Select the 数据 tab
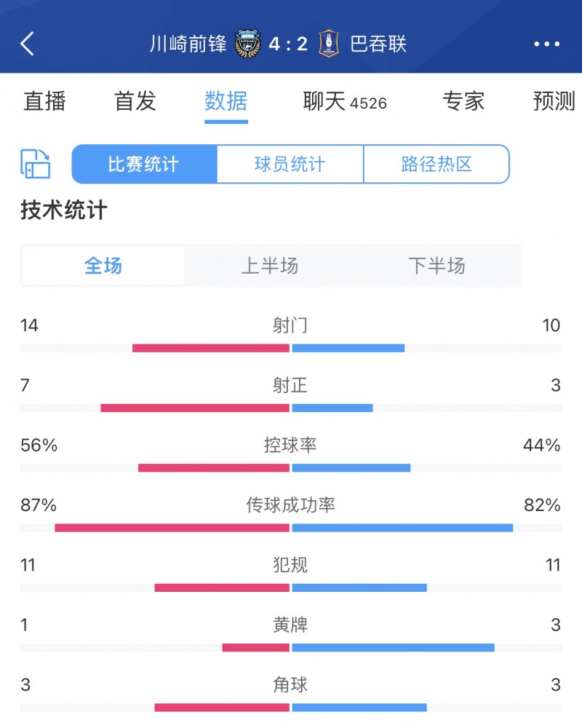 click(227, 103)
